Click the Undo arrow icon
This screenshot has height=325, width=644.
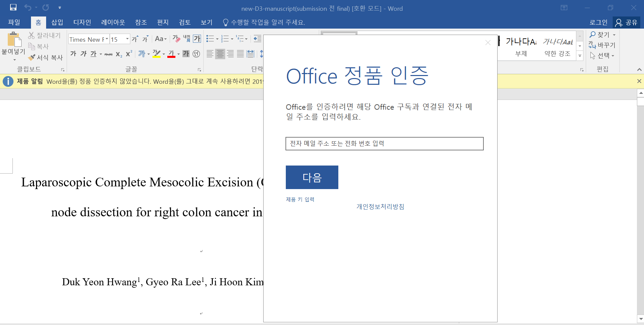(28, 7)
